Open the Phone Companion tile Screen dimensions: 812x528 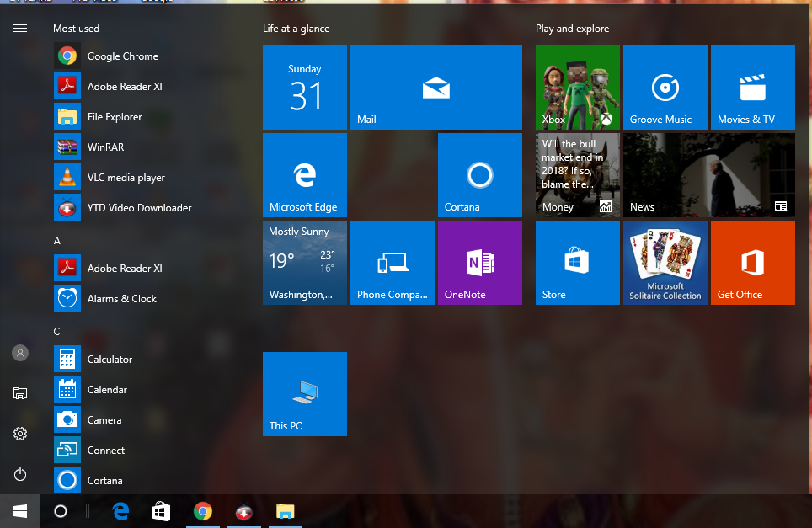click(x=392, y=263)
